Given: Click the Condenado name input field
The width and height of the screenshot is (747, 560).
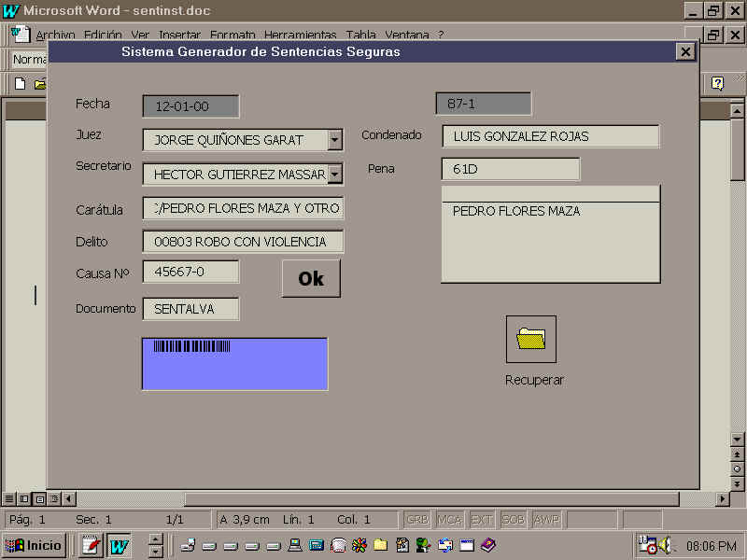Looking at the screenshot, I should point(550,136).
